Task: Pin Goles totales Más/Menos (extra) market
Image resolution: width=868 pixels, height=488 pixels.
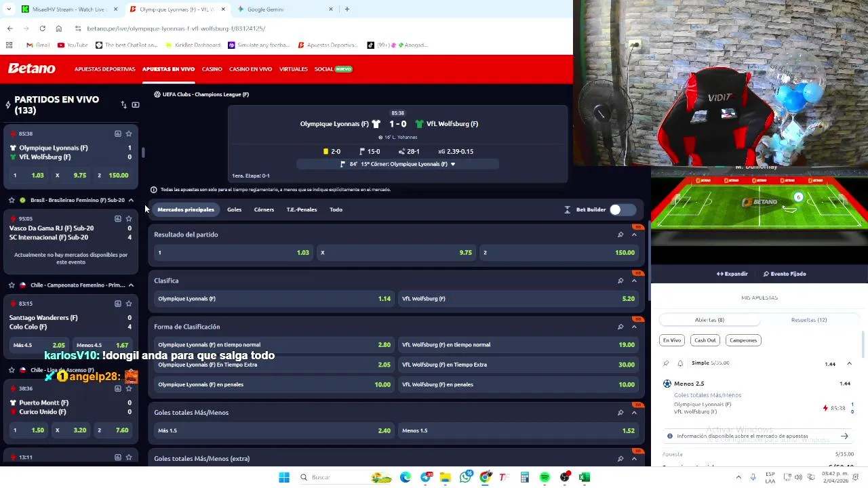Action: tap(620, 459)
